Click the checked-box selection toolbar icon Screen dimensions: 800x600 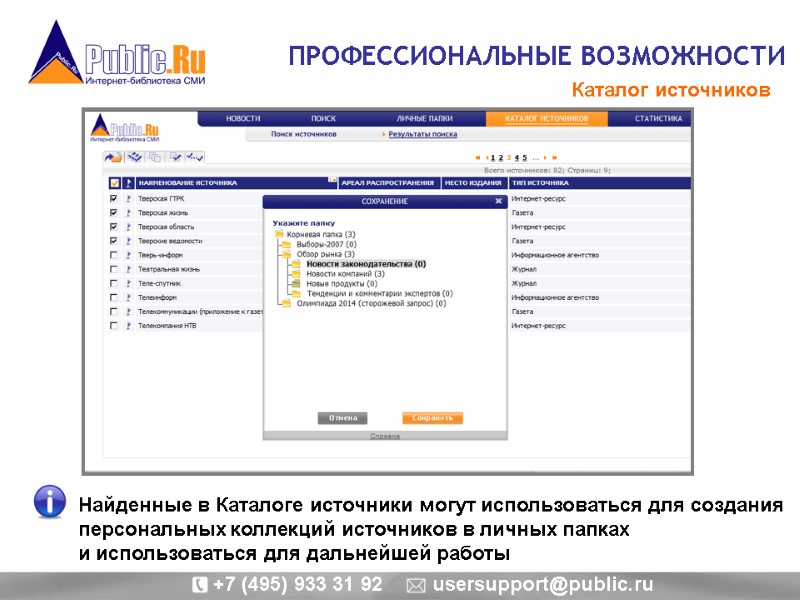pyautogui.click(x=176, y=157)
